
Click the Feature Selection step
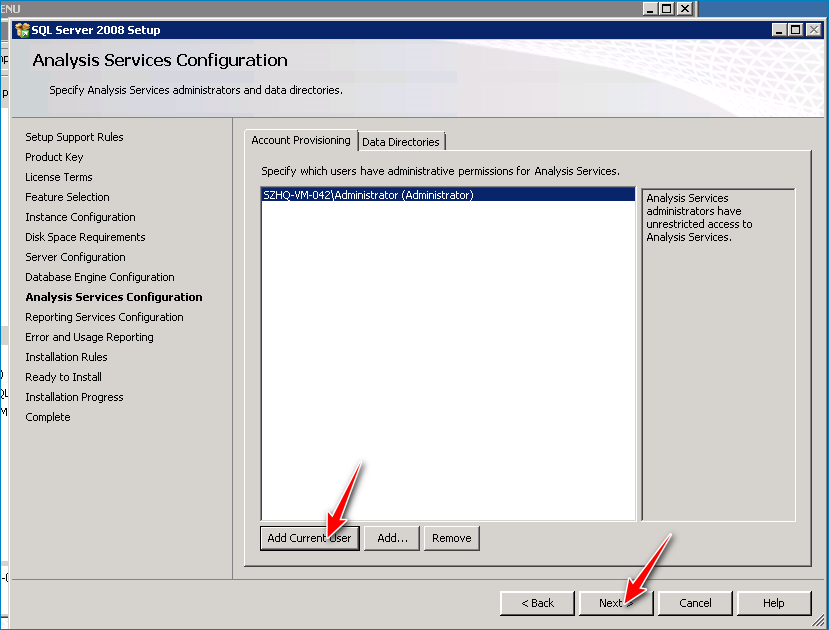point(67,197)
